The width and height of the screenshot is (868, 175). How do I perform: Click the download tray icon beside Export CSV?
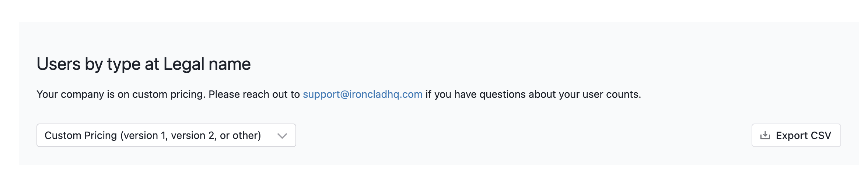coord(765,135)
